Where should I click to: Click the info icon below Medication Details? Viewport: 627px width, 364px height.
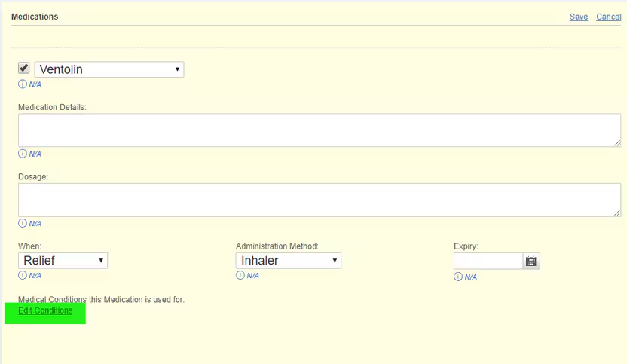(x=23, y=154)
